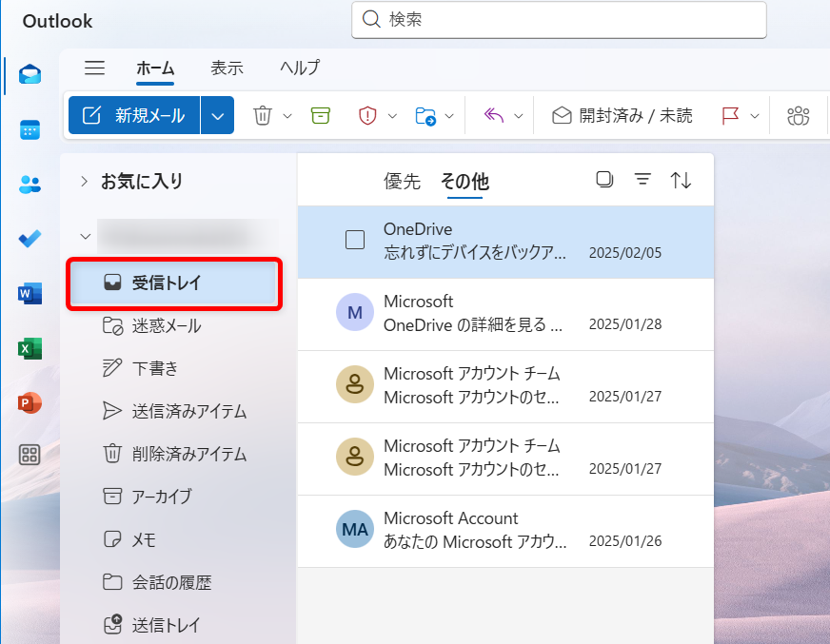Click the sort arrows icon
The image size is (830, 644).
point(681,180)
